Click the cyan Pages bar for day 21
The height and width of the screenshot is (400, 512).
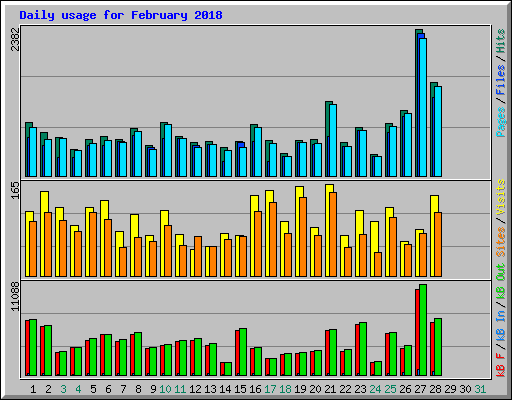[x=333, y=140]
